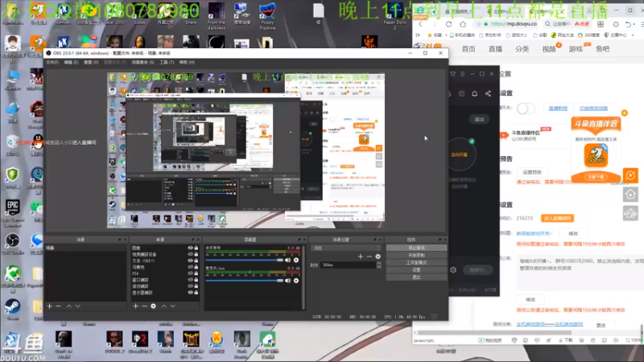This screenshot has height=362, width=644.
Task: Toggle the lock for 游戏捕获 source
Action: (196, 286)
